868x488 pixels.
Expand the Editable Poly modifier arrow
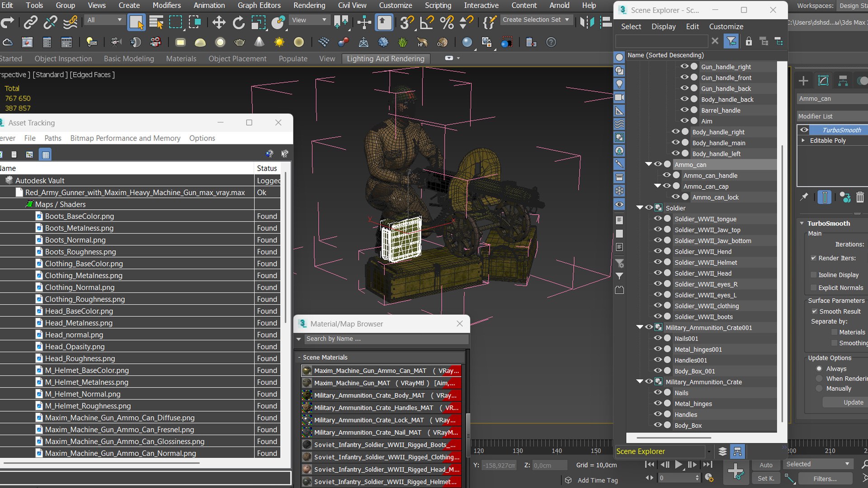(803, 141)
